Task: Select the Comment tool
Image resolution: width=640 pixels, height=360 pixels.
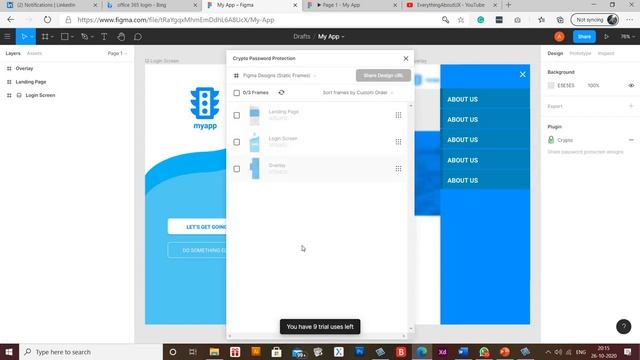Action: click(x=138, y=37)
